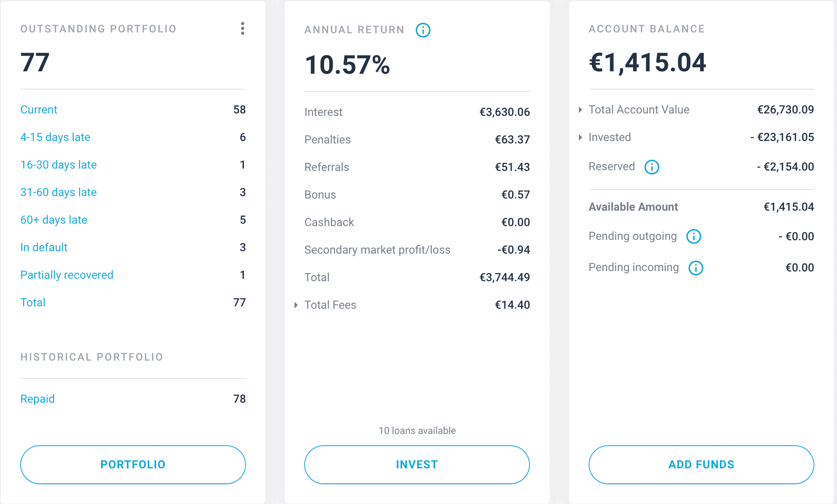This screenshot has height=504, width=837.
Task: Select the Total outstanding portfolio link
Action: point(33,303)
